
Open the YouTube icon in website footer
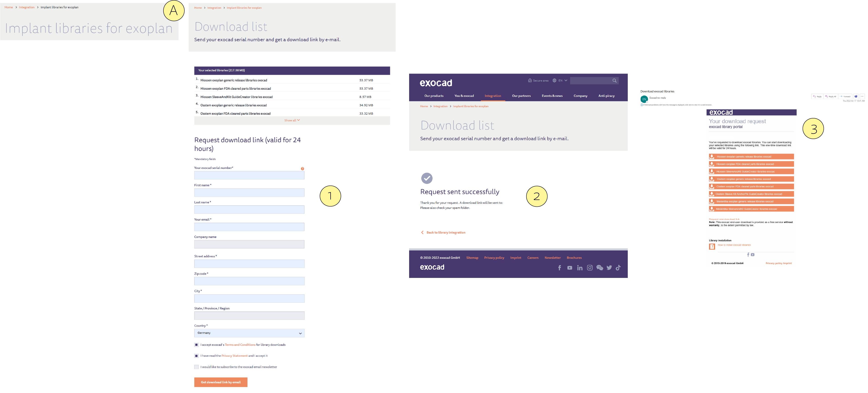[x=569, y=268]
